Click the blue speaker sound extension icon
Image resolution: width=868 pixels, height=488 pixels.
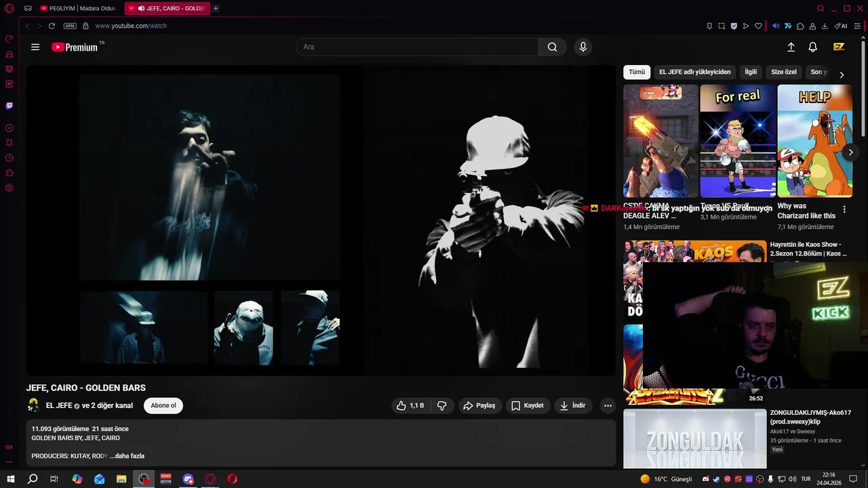776,26
